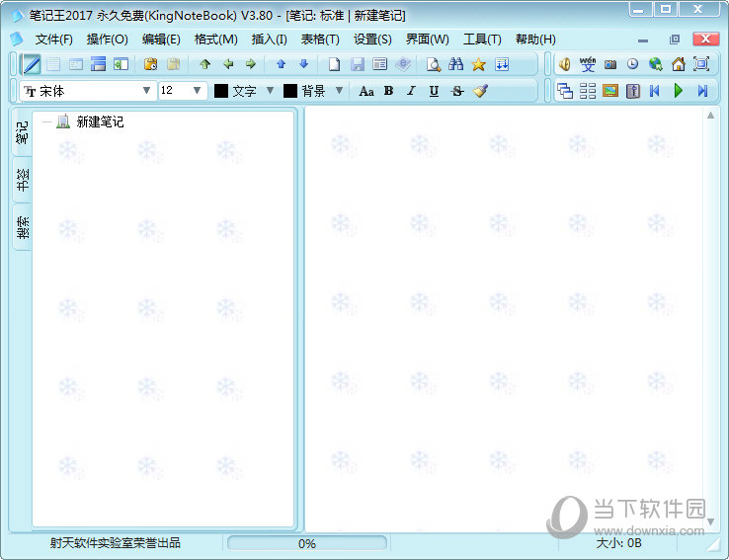Click the editor scrollbar up arrow
Viewport: 729px width, 560px height.
click(711, 115)
